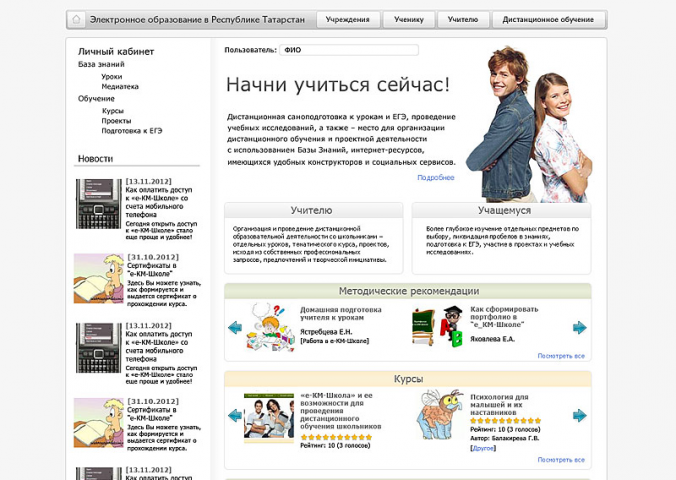Click Ястребцева Е.Н. author name
The image size is (676, 480).
(x=326, y=332)
